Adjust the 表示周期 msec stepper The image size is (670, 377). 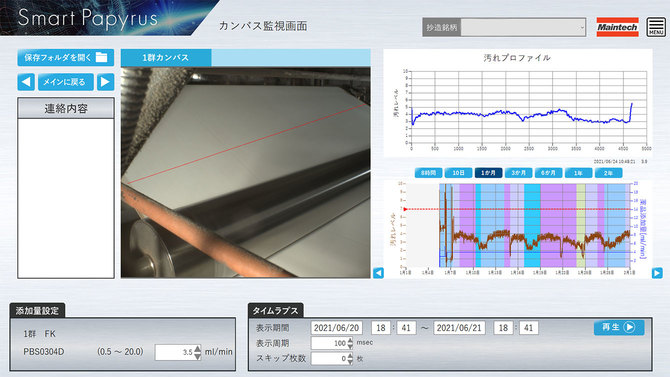click(350, 343)
